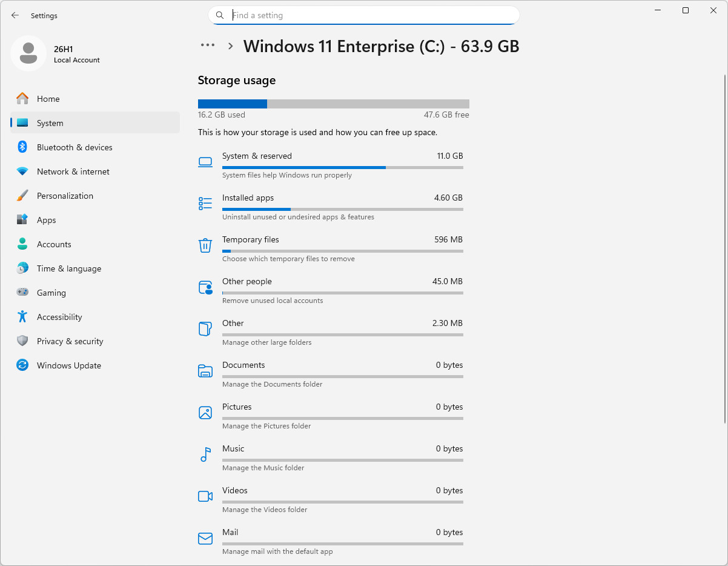Viewport: 728px width, 566px height.
Task: Click the Installed apps list icon
Action: [x=205, y=204]
